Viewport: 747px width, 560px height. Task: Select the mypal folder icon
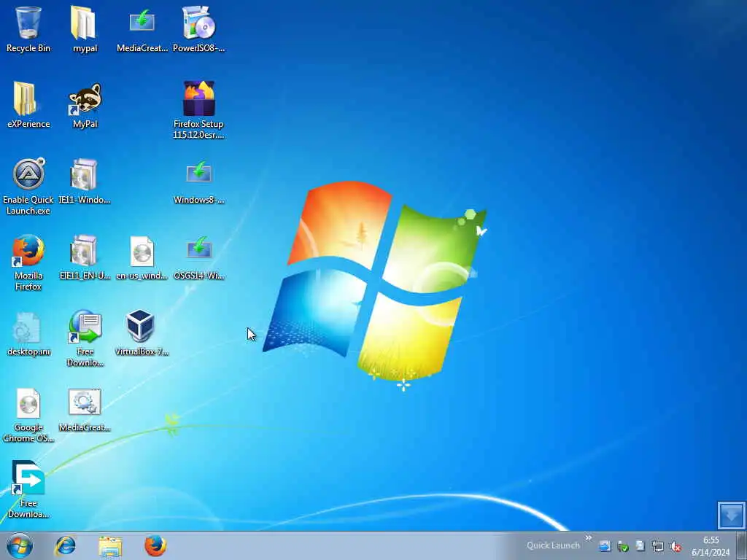point(85,28)
